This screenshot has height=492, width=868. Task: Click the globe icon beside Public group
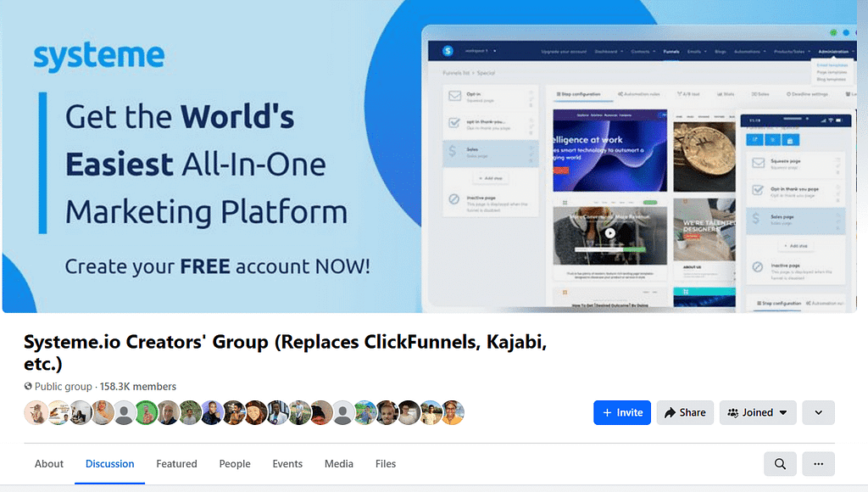(28, 386)
